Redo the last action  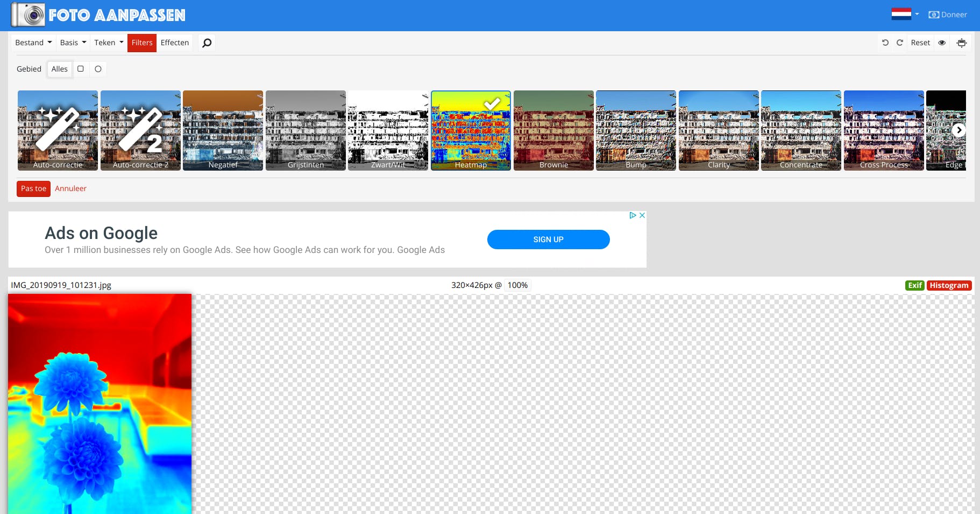point(900,43)
